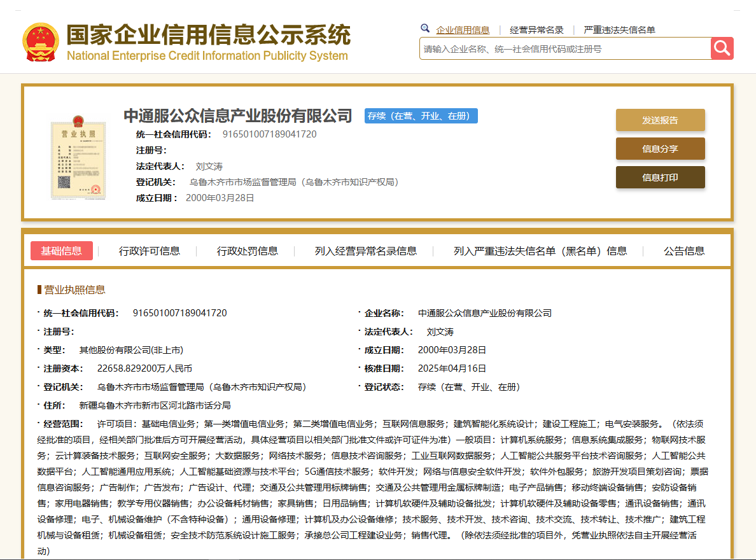Click the red magnifier search button
This screenshot has height=560, width=756.
pos(722,48)
